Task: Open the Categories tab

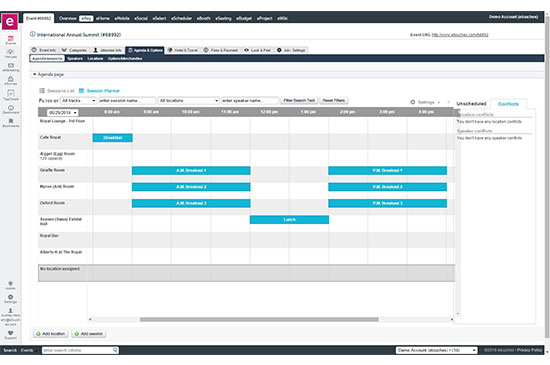Action: [74, 50]
